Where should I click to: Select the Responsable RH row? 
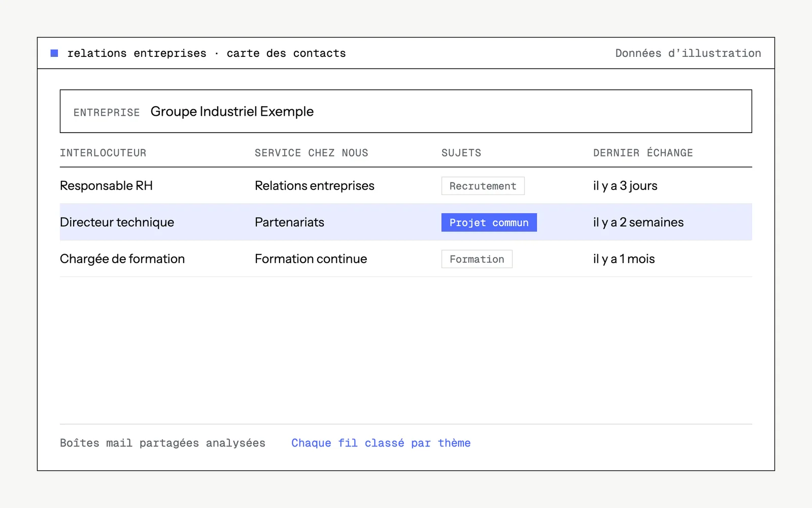(406, 186)
